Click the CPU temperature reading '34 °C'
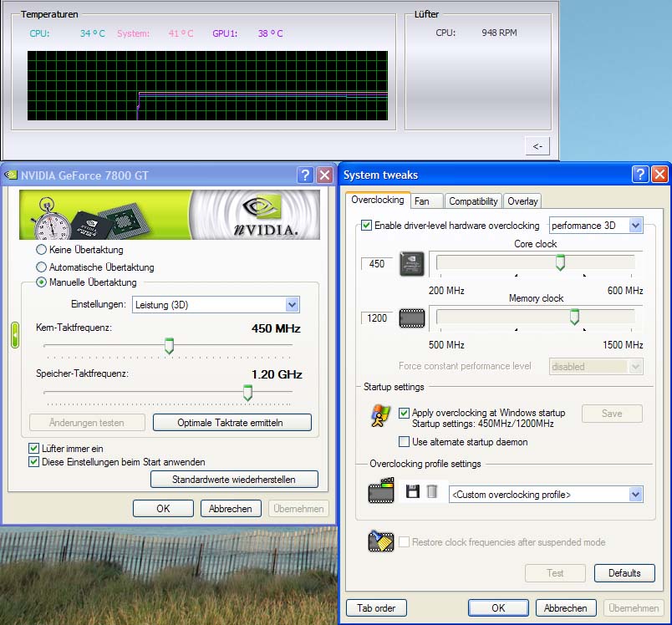Screen dimensions: 672x625 93,33
